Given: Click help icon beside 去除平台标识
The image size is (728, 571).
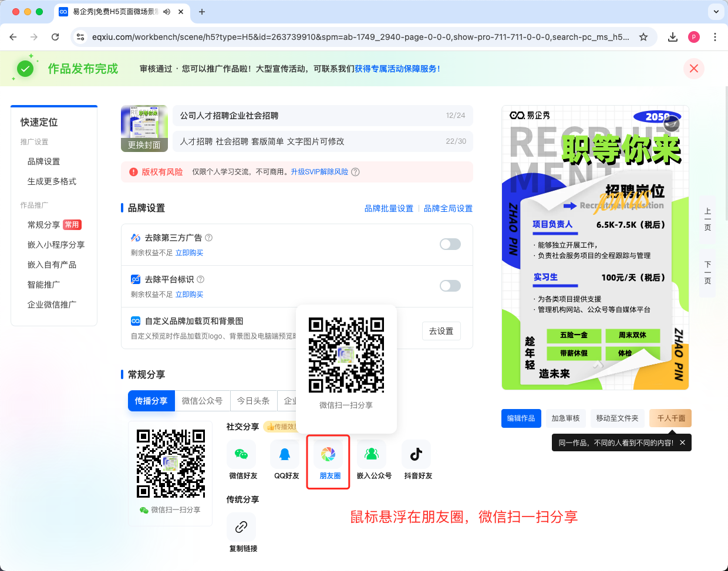Looking at the screenshot, I should tap(200, 279).
